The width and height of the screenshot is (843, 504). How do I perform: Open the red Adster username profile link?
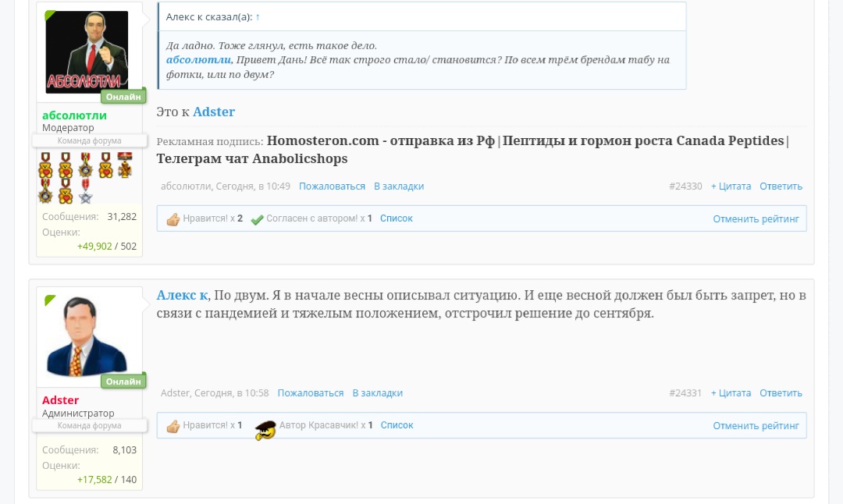pos(60,400)
